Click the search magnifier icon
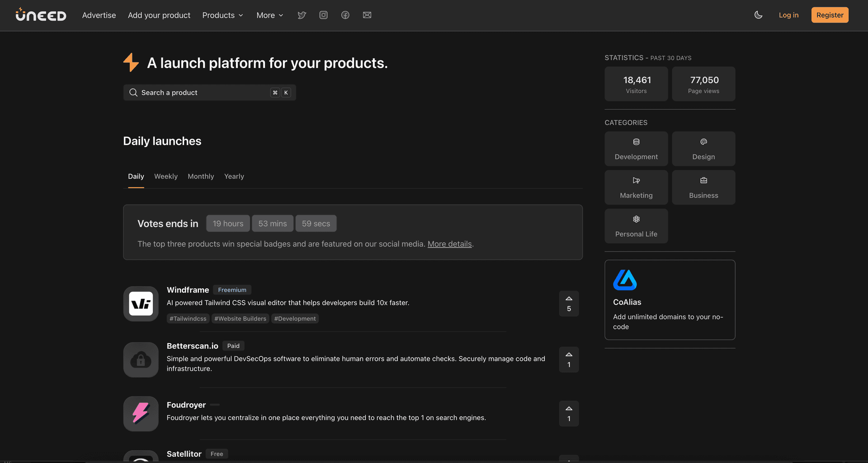 pos(133,92)
